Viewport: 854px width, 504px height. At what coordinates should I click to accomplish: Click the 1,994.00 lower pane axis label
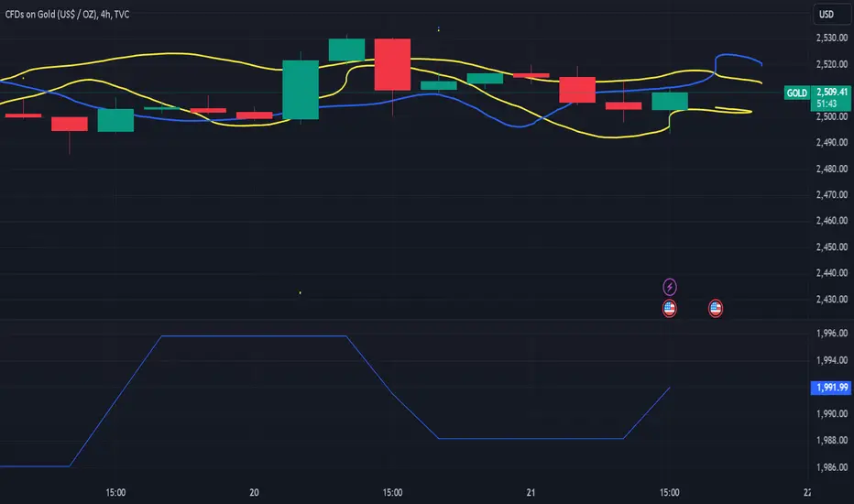[832, 360]
